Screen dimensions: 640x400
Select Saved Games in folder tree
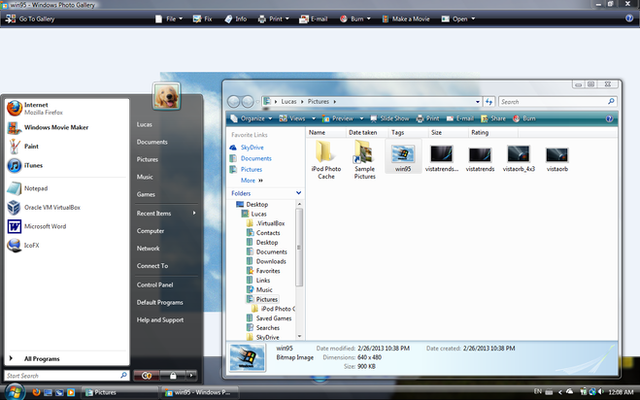point(273,318)
